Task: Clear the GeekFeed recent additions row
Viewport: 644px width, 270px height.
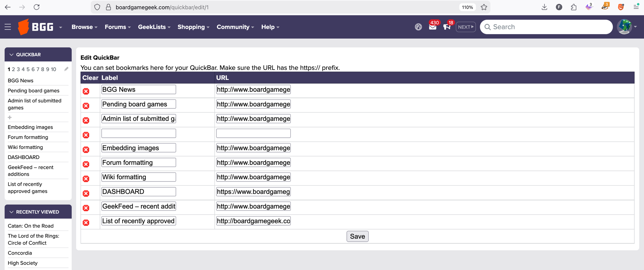Action: pyautogui.click(x=86, y=208)
